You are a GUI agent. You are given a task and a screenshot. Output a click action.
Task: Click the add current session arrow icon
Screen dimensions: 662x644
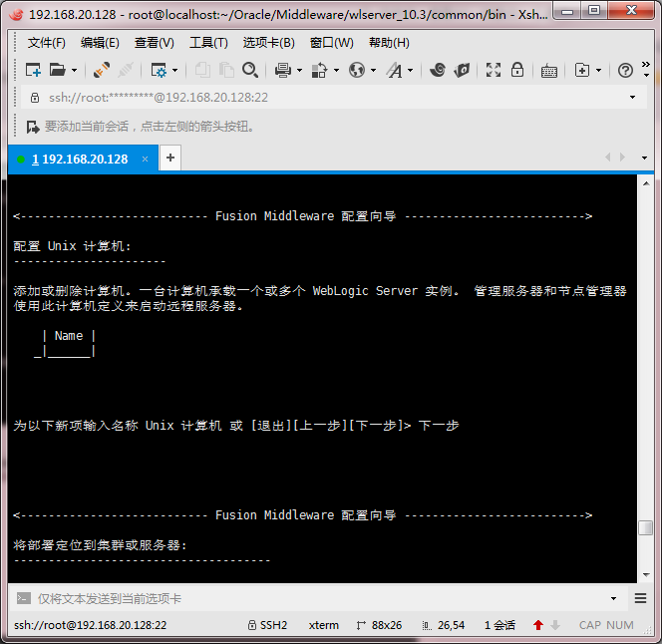coord(33,127)
